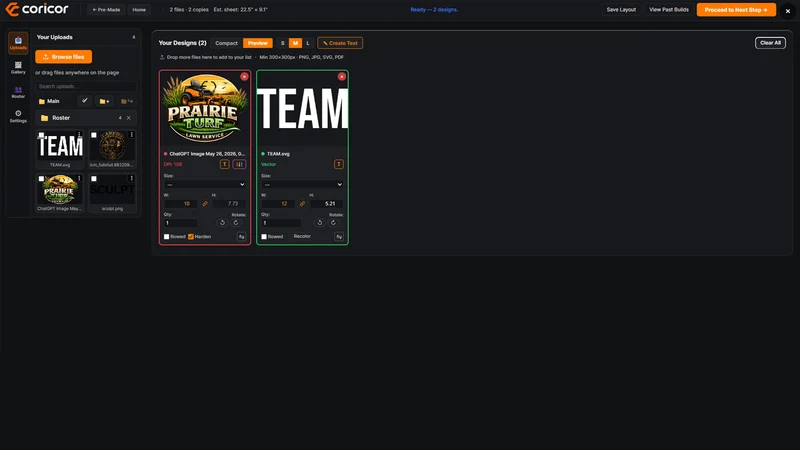Click the select-all checkmark beside Main folder
Image resolution: width=800 pixels, height=450 pixels.
click(x=85, y=101)
